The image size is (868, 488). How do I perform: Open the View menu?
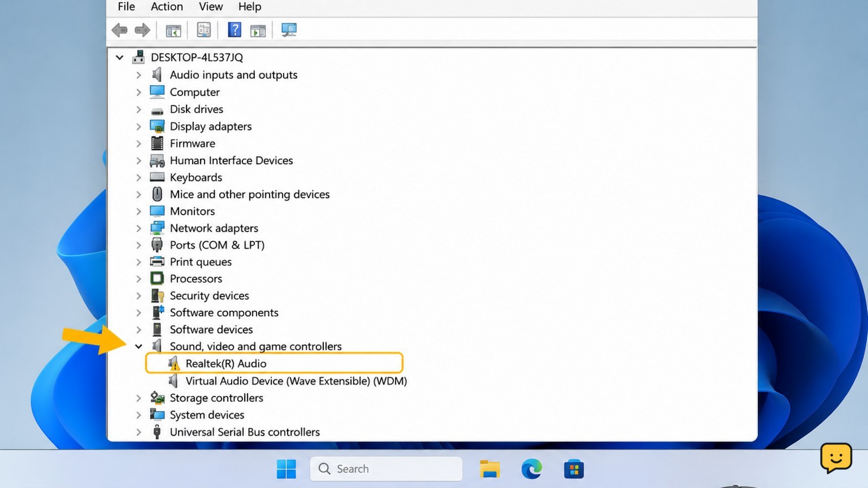[x=210, y=7]
